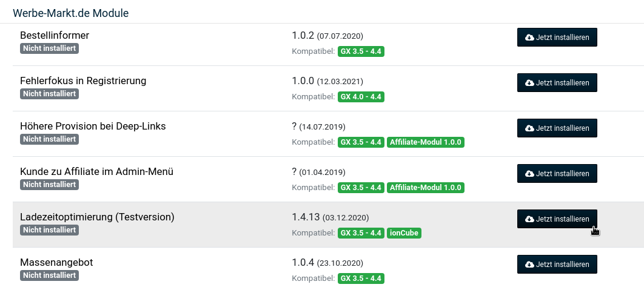Click version 1.4.13 of Ladezeitoptimierung
Viewport: 644px width, 290px height.
click(306, 217)
